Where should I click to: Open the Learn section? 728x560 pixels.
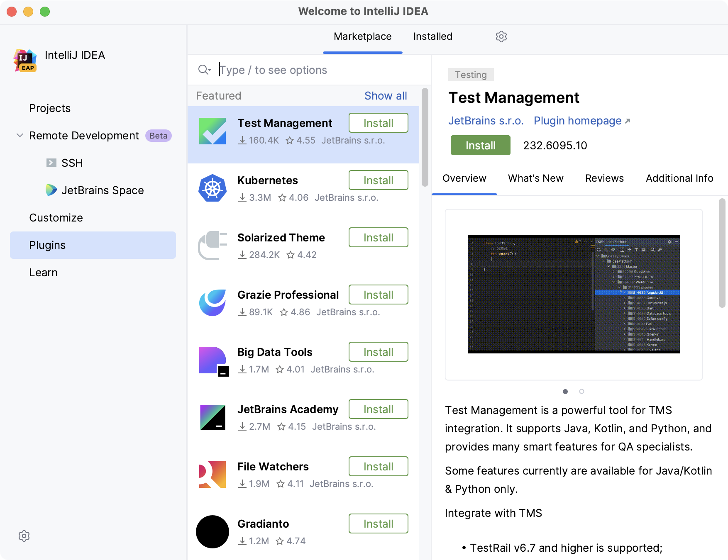coord(43,273)
